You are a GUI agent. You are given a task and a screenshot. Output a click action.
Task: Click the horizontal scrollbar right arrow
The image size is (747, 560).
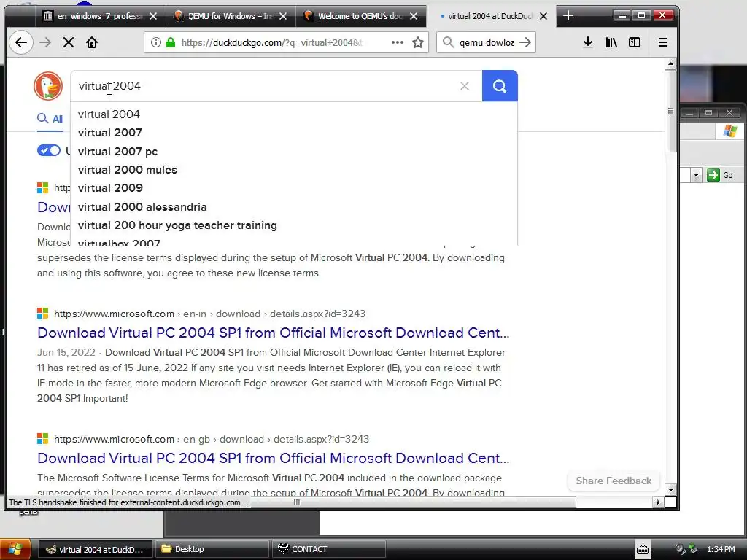pos(659,502)
